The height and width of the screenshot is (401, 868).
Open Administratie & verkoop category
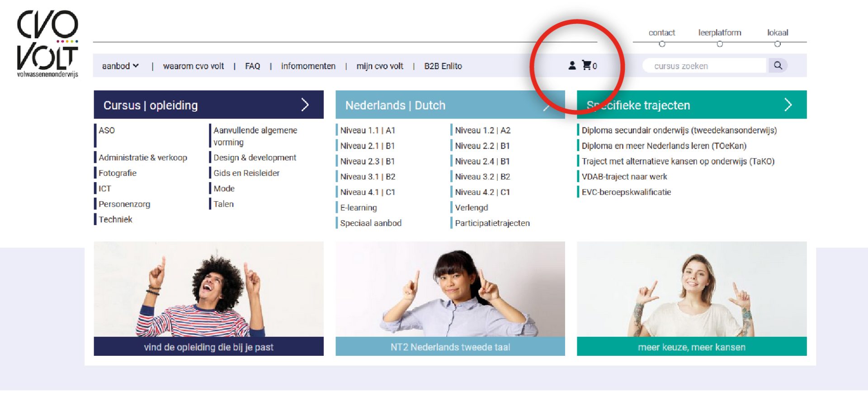click(x=143, y=157)
